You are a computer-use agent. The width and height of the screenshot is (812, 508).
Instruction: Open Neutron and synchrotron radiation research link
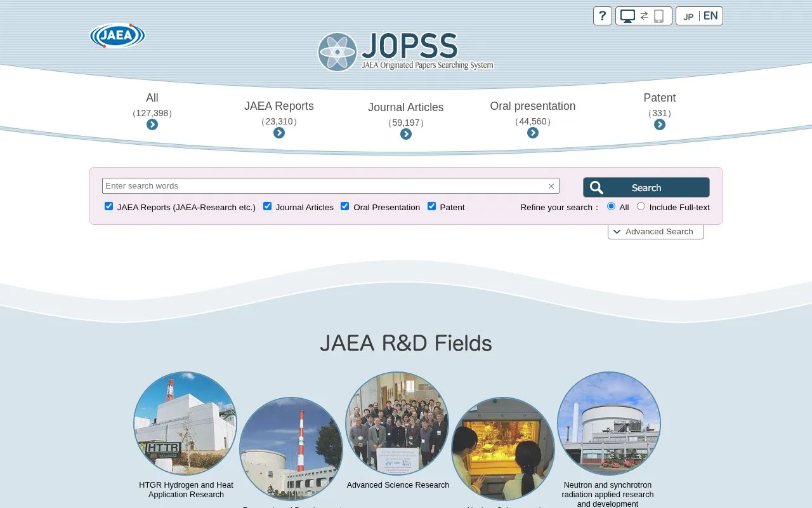point(608,494)
